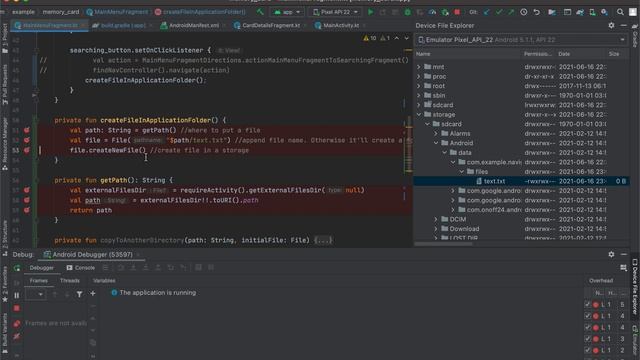Open the Variables tab
640x360 pixels.
(104, 281)
